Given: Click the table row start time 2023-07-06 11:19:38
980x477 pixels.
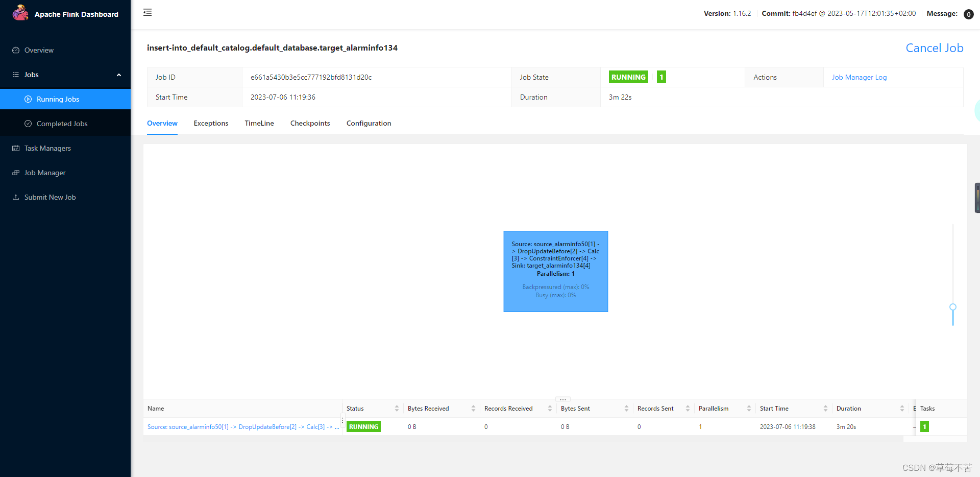Looking at the screenshot, I should 788,427.
